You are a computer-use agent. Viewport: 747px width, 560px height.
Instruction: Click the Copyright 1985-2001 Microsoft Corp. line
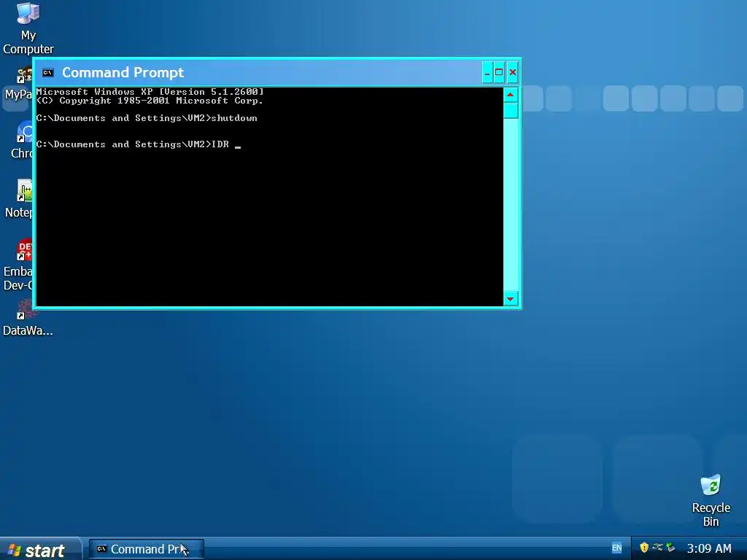(150, 101)
